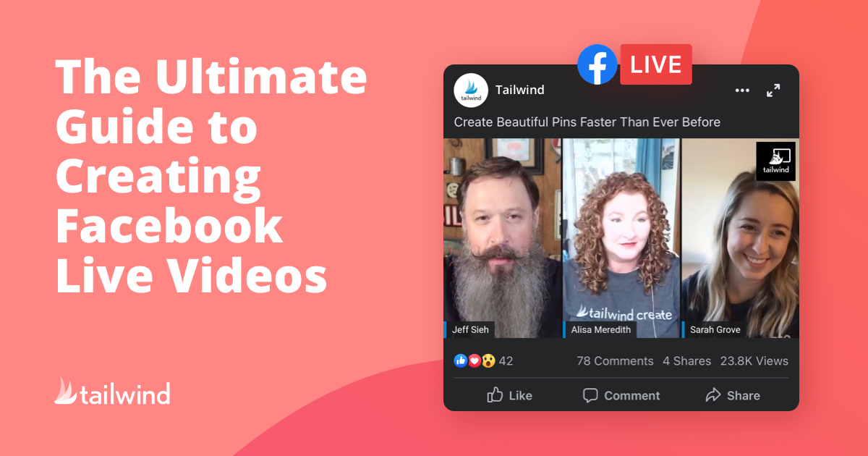Click the Jeff Sieh name label
This screenshot has width=868, height=456.
(469, 329)
